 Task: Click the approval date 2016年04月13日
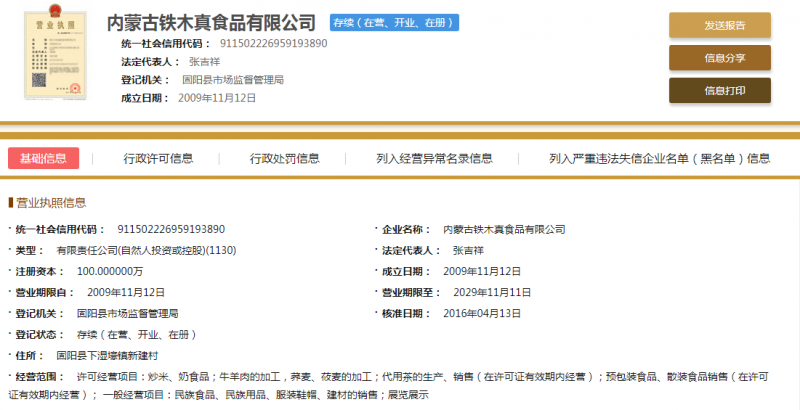[482, 313]
